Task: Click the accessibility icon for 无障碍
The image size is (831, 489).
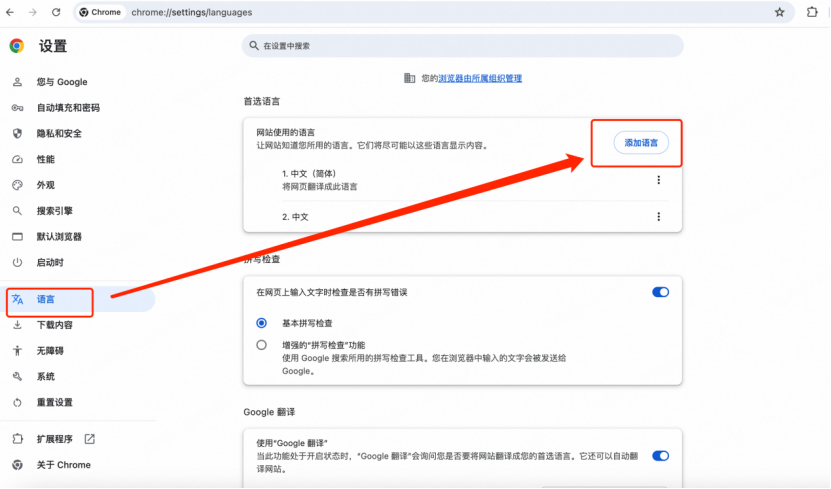Action: coord(17,350)
